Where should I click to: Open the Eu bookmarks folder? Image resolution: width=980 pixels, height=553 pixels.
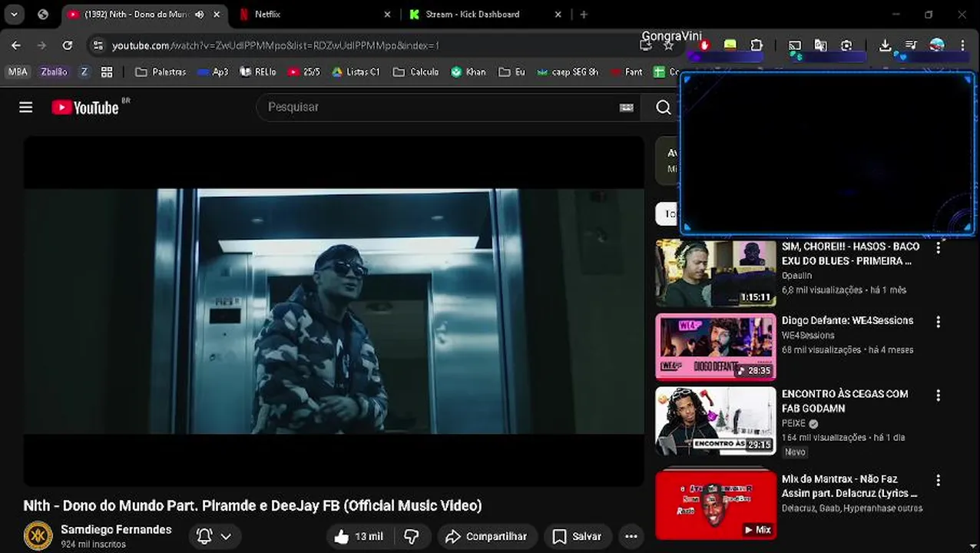coord(512,71)
